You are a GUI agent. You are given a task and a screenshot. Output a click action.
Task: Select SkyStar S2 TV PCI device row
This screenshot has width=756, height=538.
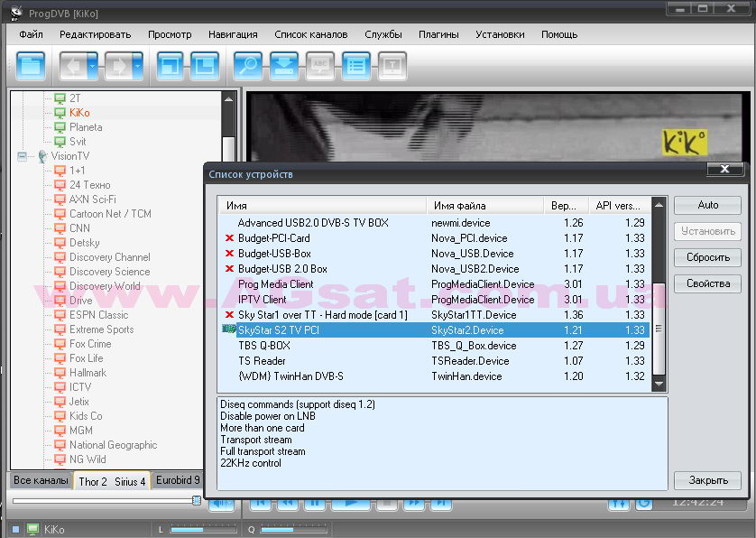click(434, 330)
